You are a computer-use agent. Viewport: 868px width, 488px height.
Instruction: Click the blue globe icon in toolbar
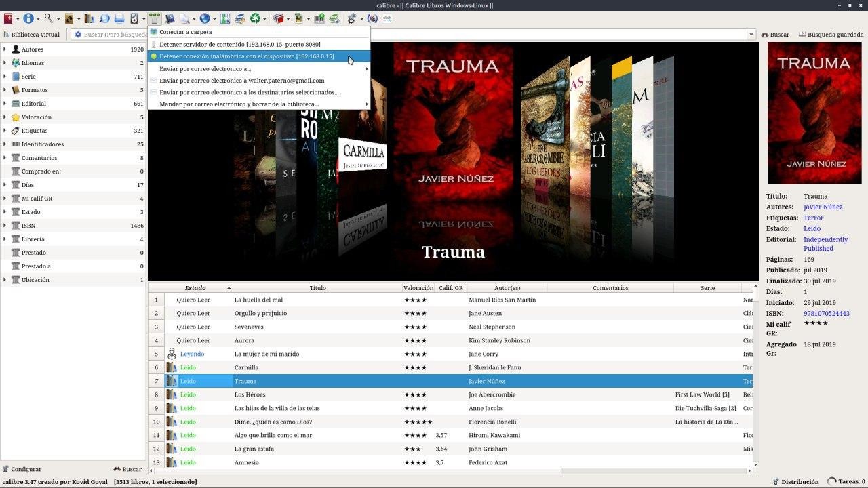coord(205,19)
